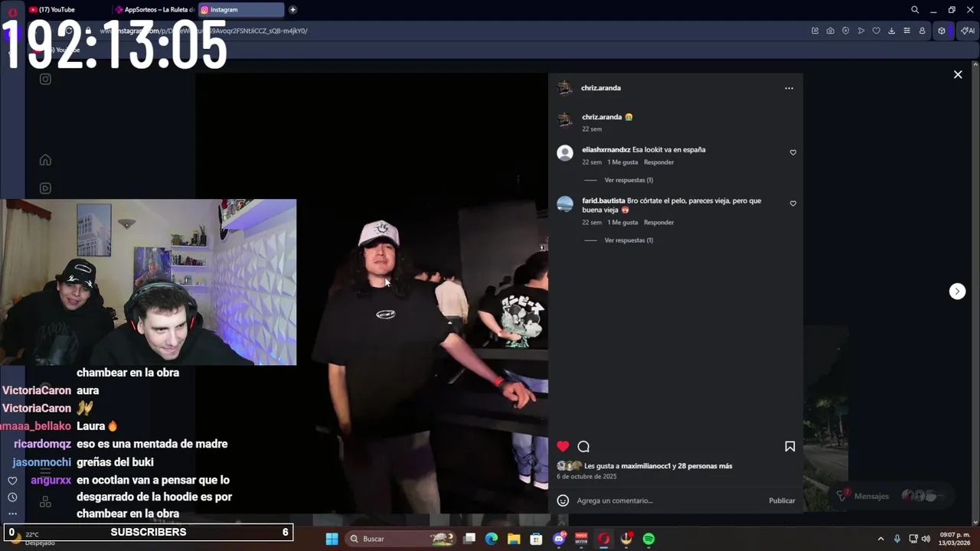Open the send/flow arrow icon in toolbar

coord(861,31)
